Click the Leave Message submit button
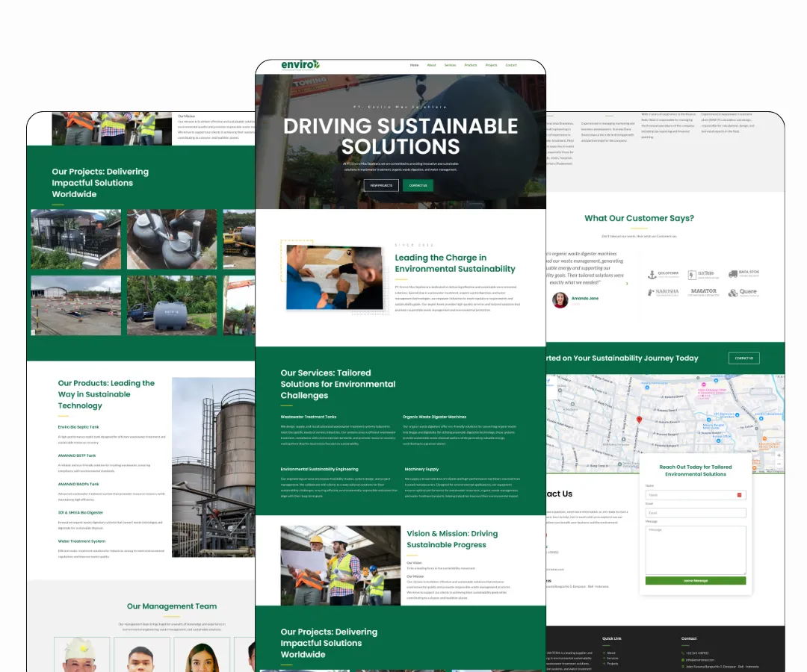This screenshot has height=672, width=807. pos(696,581)
